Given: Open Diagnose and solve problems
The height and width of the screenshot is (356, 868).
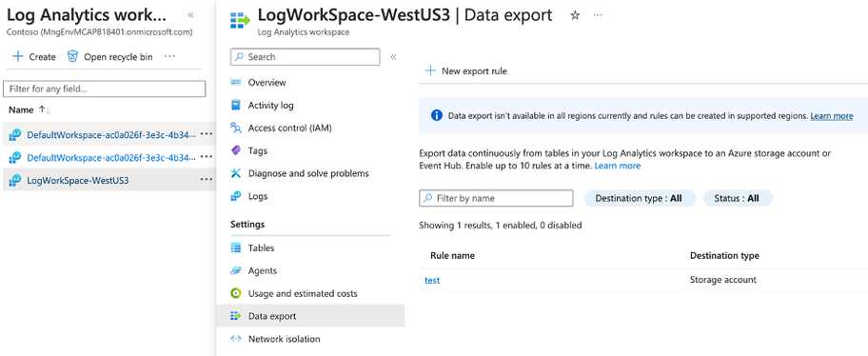Looking at the screenshot, I should point(308,173).
